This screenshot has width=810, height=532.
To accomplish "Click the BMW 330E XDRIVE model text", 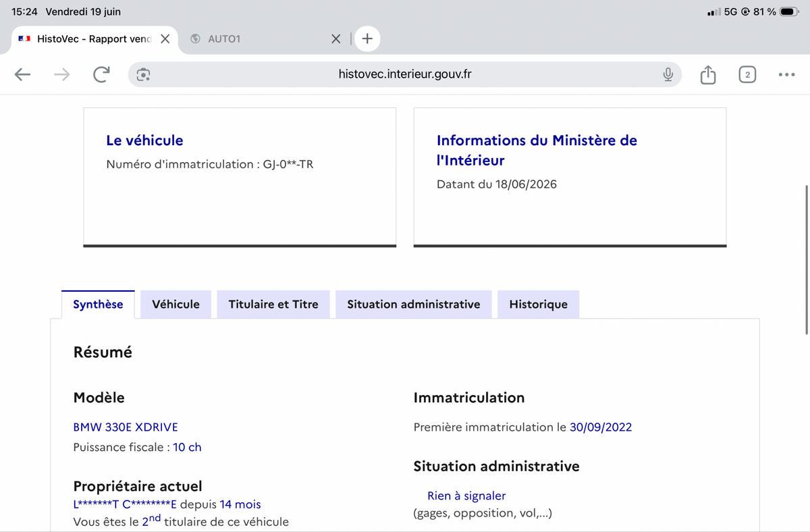I will (126, 427).
